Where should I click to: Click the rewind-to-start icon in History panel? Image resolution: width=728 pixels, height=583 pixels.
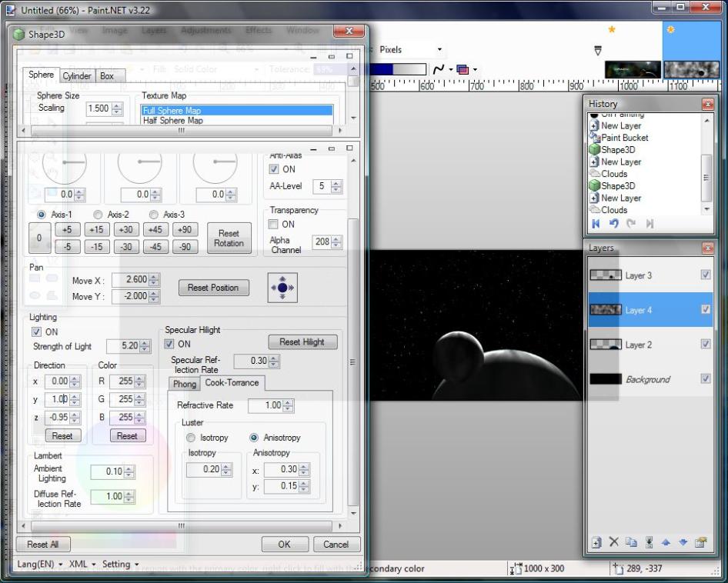[x=596, y=224]
